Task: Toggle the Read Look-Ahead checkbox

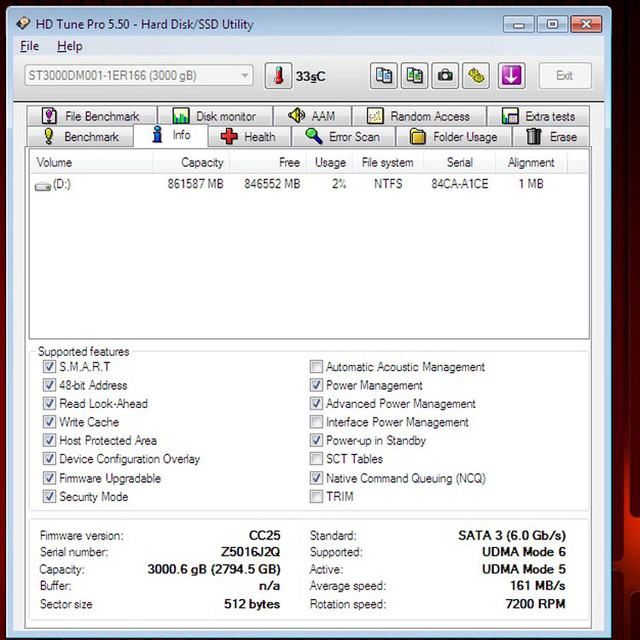Action: [x=49, y=403]
